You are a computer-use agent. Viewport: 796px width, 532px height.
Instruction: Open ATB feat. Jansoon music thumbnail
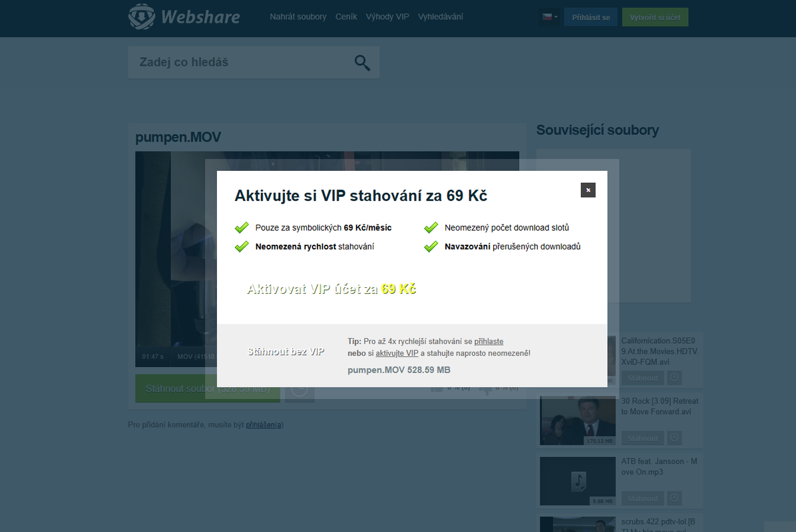tap(578, 481)
